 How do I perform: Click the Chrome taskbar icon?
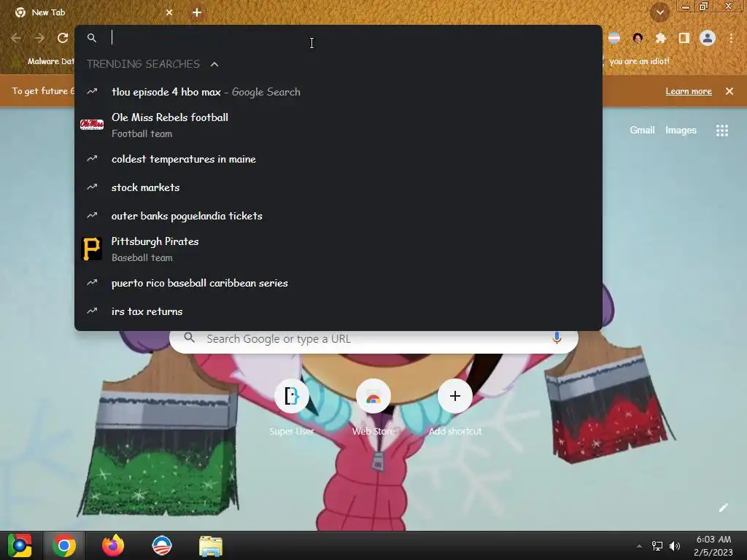click(64, 545)
